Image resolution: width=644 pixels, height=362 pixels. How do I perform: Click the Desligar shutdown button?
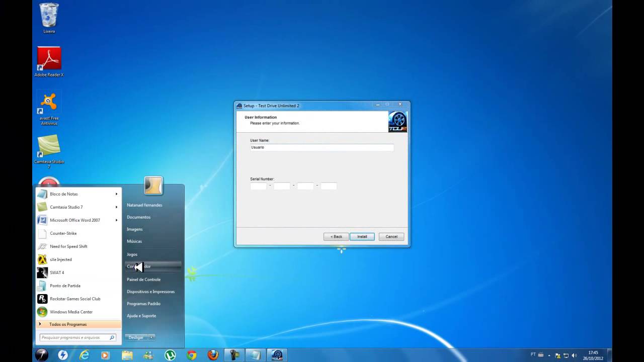(x=136, y=337)
